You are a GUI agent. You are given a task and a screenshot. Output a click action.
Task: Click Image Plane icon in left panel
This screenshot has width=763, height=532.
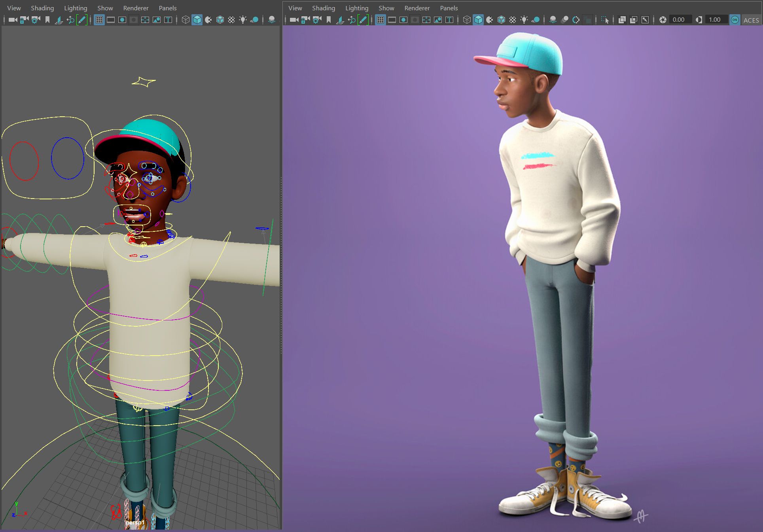pos(59,20)
